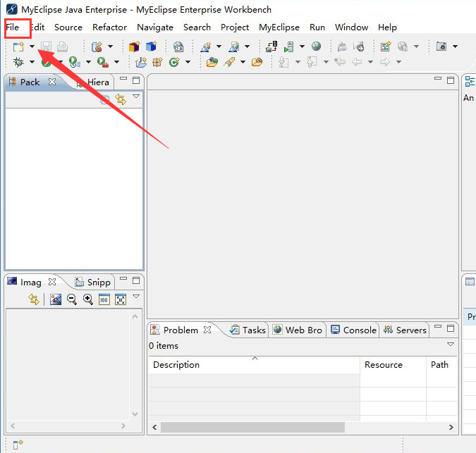Zoom out in the Image Preview panel
The image size is (476, 453).
[x=72, y=299]
